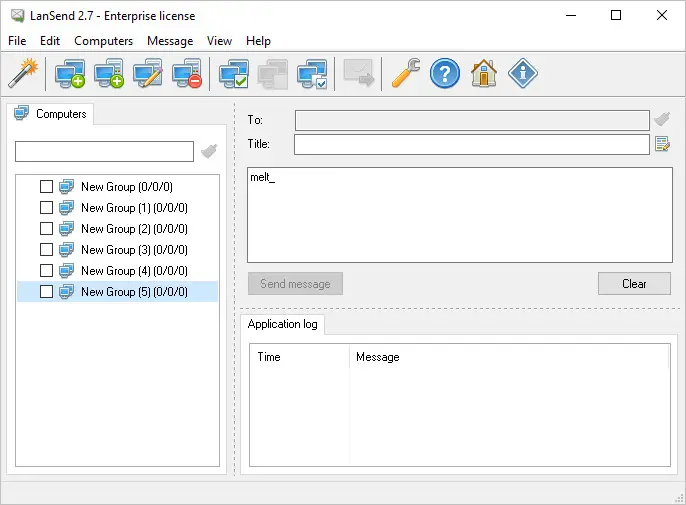
Task: Check the New Group (0/0/0) checkbox
Action: 46,186
